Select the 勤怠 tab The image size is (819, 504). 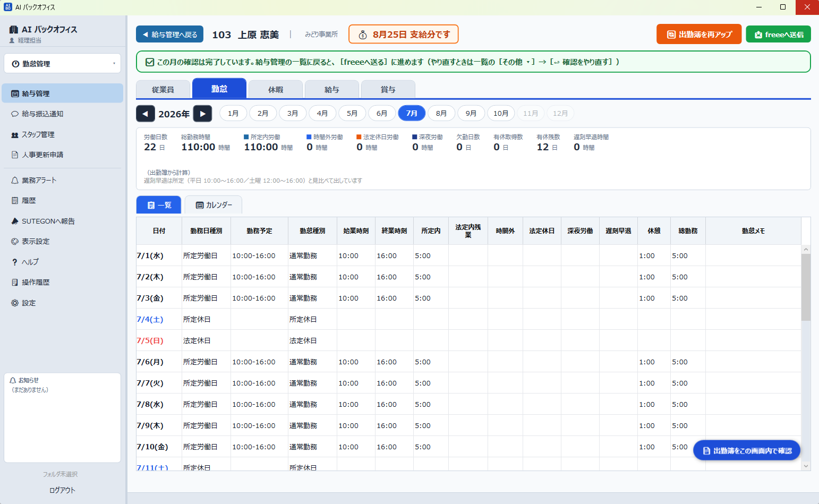(219, 88)
